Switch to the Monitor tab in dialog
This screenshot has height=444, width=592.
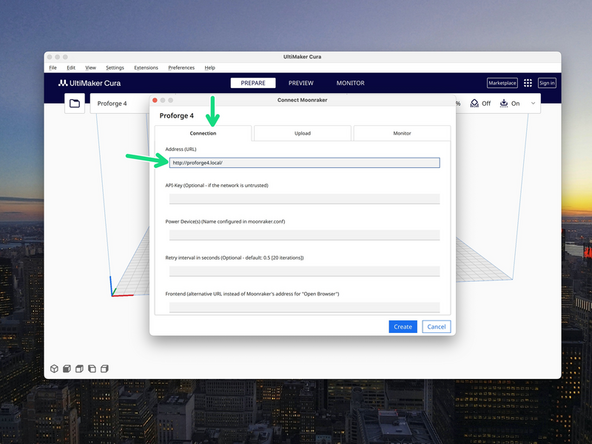click(402, 133)
